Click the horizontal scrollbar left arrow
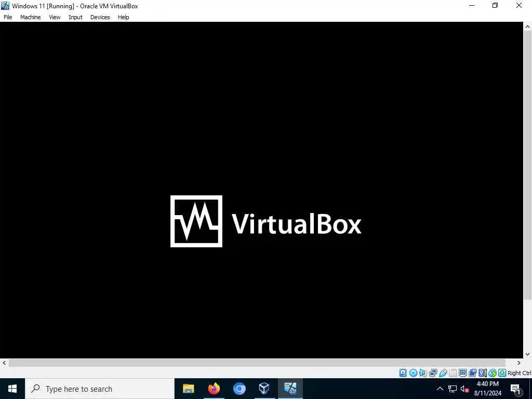This screenshot has width=532, height=399. tap(4, 363)
